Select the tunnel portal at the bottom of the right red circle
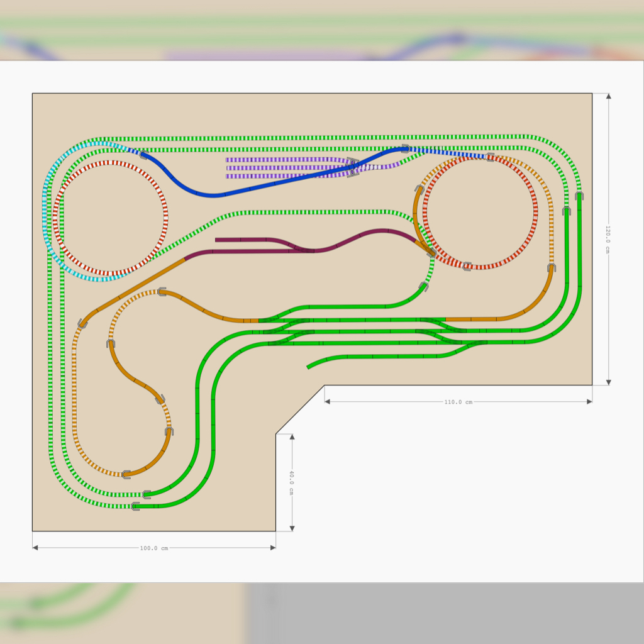The width and height of the screenshot is (644, 644). click(x=467, y=267)
